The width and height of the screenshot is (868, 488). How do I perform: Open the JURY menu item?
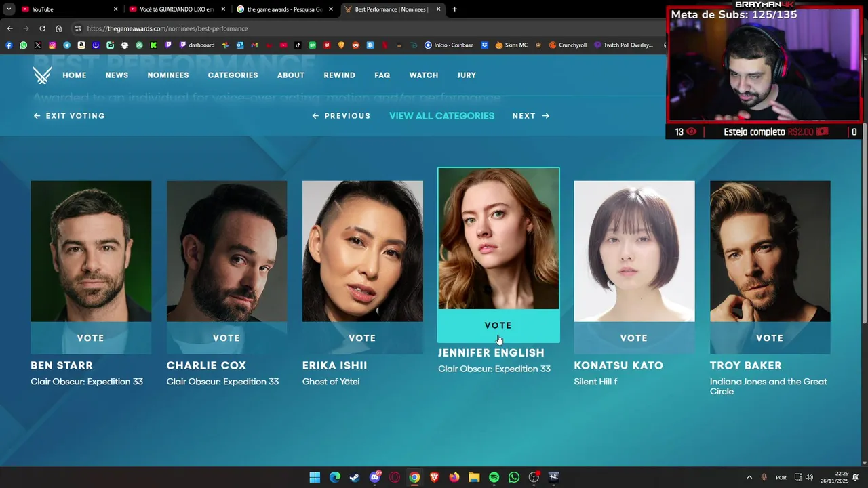tap(467, 75)
